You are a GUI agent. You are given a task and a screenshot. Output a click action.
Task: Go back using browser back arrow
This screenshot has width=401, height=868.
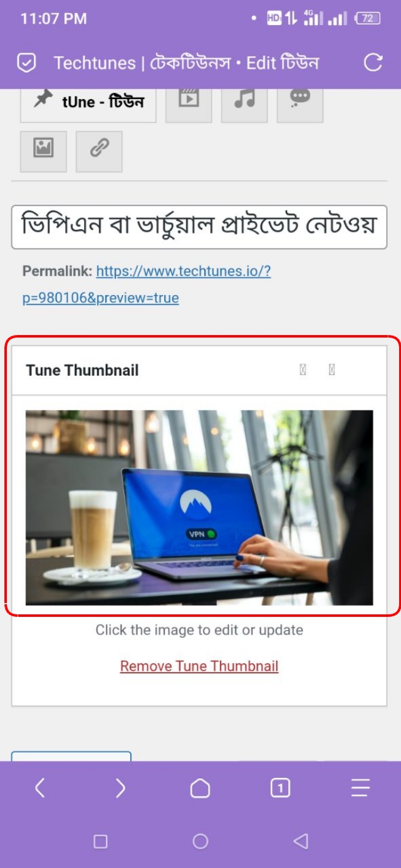[39, 788]
